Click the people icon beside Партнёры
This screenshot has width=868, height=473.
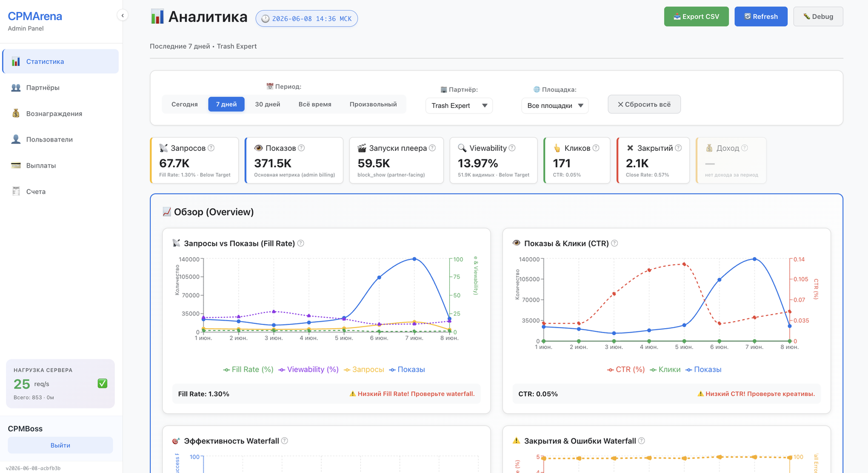click(x=16, y=87)
